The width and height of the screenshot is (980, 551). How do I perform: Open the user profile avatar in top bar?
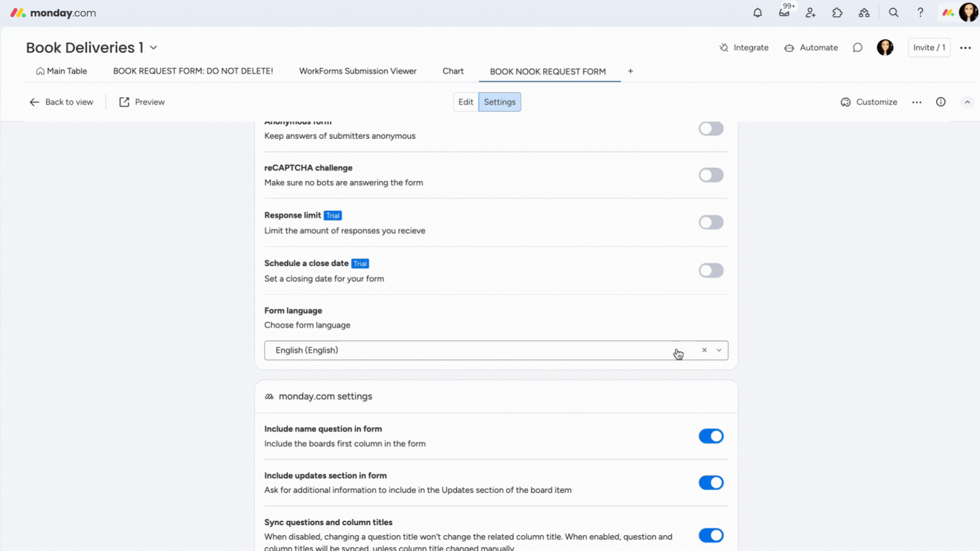click(968, 13)
